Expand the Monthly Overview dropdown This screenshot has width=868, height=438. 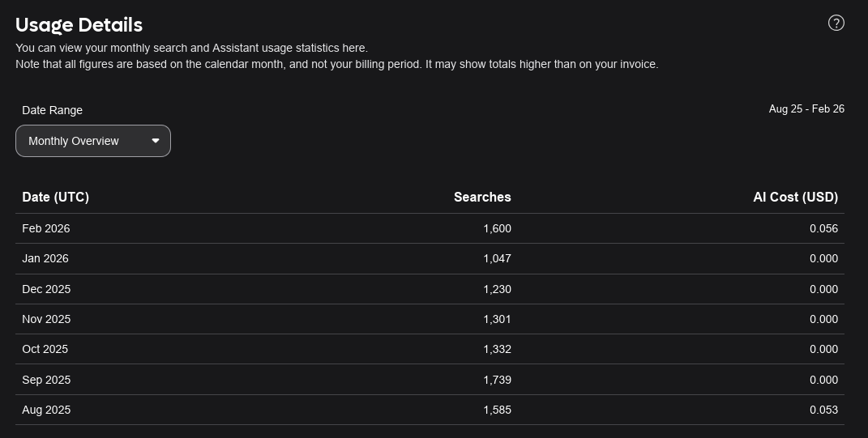point(93,141)
